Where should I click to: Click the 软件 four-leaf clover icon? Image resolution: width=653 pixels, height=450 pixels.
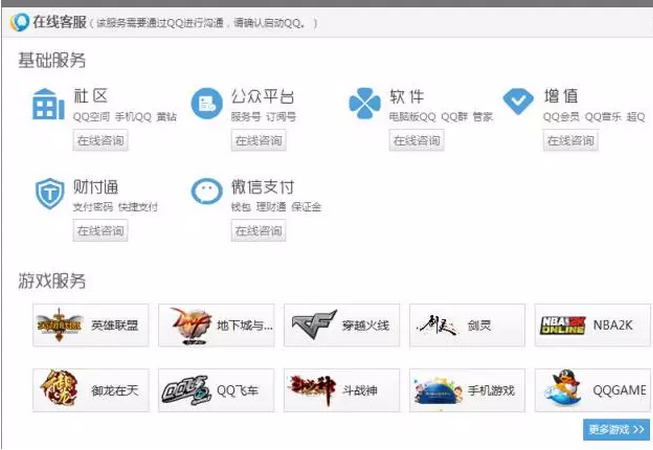click(365, 103)
